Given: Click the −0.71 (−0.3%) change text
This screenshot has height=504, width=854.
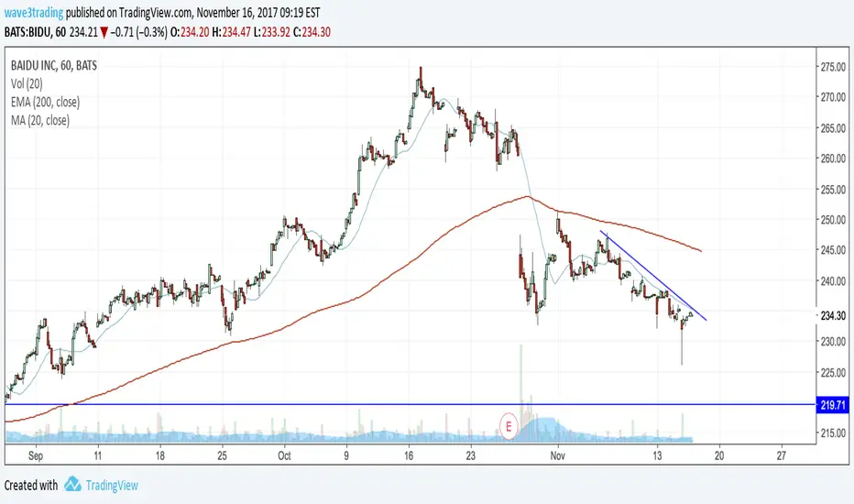Looking at the screenshot, I should tap(139, 32).
